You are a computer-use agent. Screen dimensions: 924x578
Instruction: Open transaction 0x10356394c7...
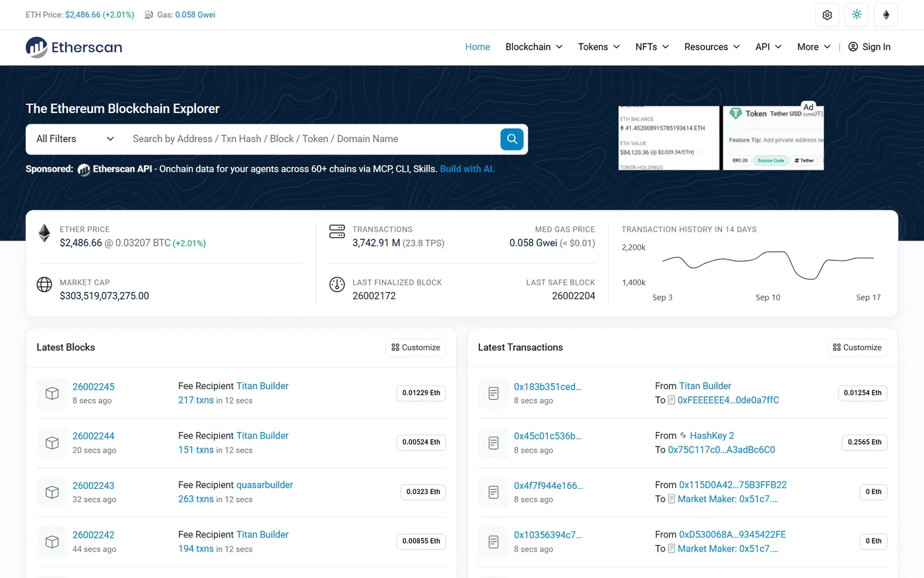[x=548, y=535]
